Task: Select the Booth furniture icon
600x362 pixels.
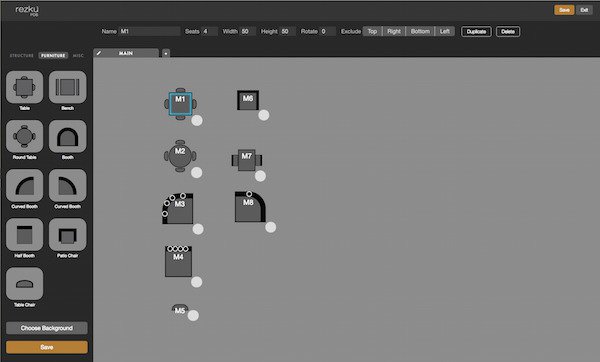Action: 67,136
